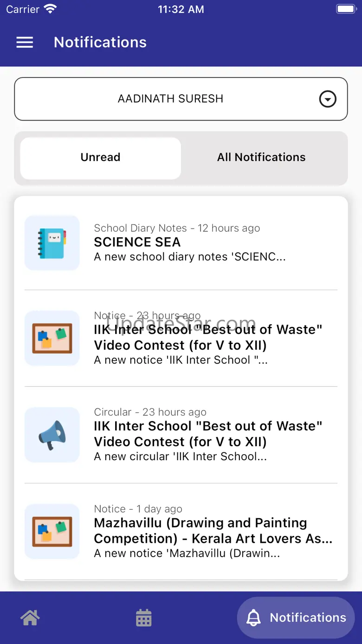Viewport: 362px width, 644px height.
Task: Check the battery indicator in status bar
Action: coord(346,9)
